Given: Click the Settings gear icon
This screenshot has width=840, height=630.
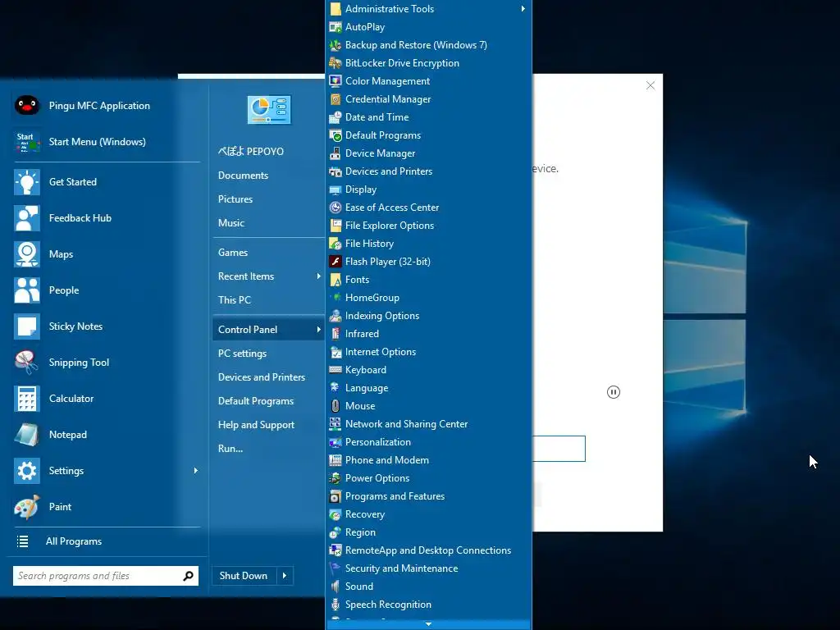Looking at the screenshot, I should pos(27,471).
